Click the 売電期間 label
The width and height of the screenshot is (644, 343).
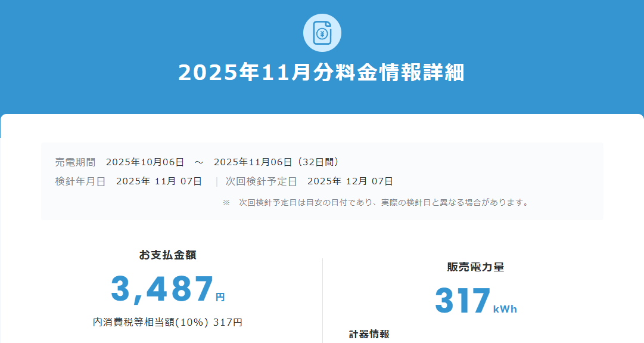(75, 162)
